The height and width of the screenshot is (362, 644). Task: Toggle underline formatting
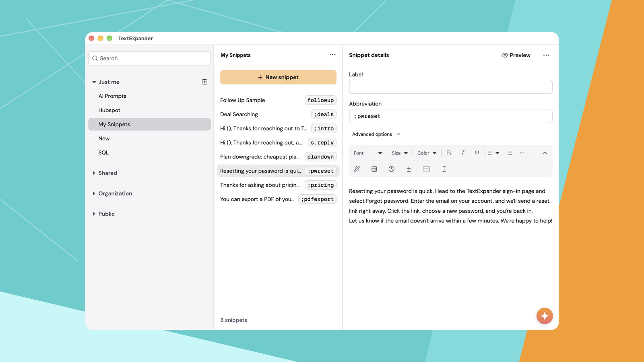coord(477,153)
